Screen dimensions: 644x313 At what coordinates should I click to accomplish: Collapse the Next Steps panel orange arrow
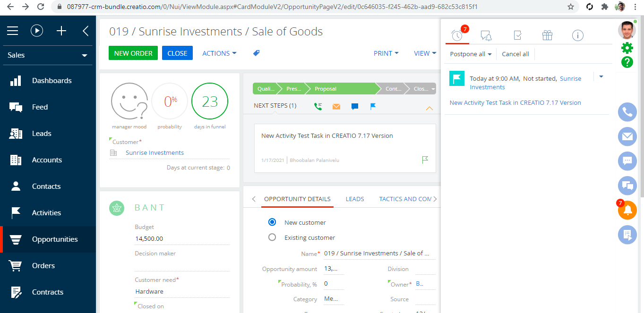click(x=429, y=108)
